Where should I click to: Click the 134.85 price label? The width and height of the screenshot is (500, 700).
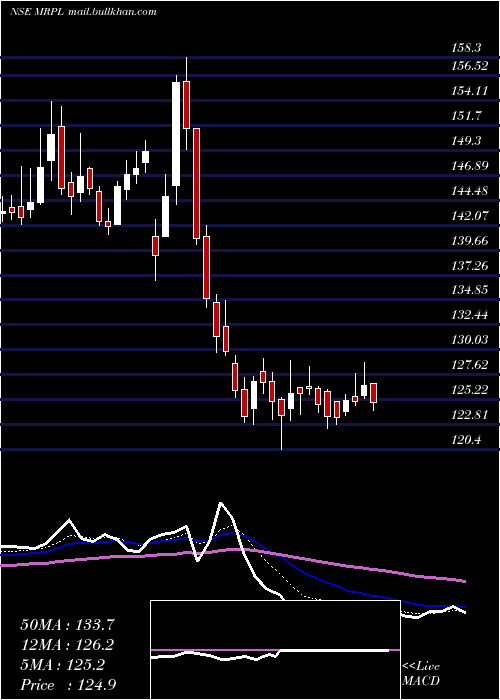[469, 291]
